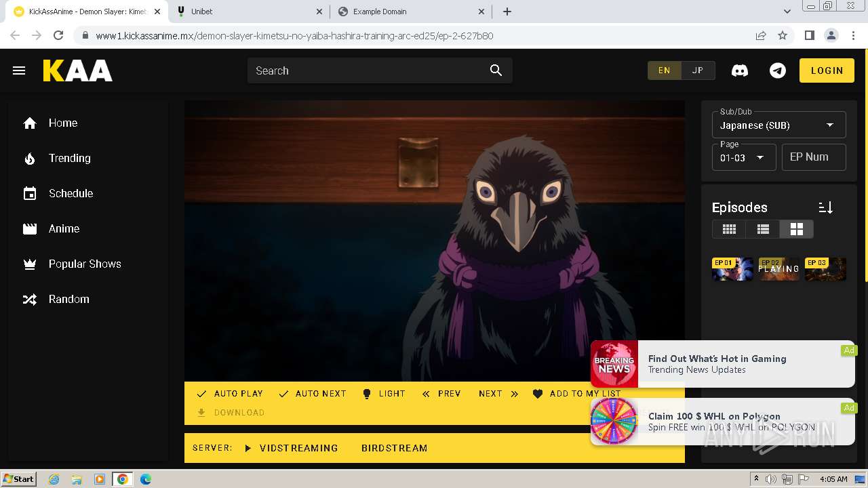Open the Sub/Dub Japanese (SUB) dropdown
The width and height of the screenshot is (868, 488).
pos(778,125)
